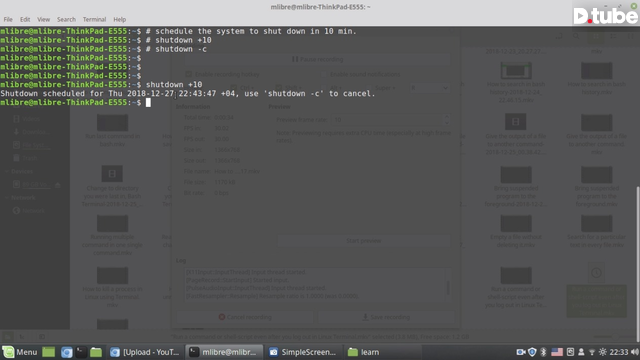Click '# schedule the system to shut down' line
This screenshot has width=640, height=360.
click(251, 31)
